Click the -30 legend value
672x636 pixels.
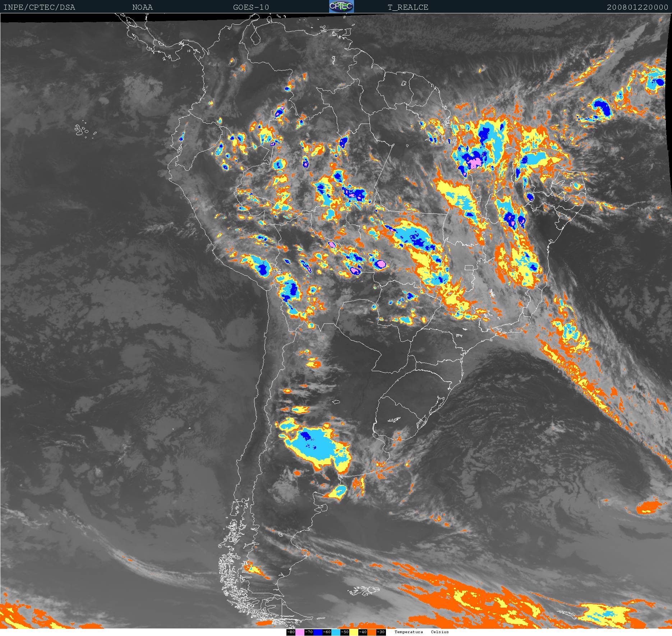point(381,632)
